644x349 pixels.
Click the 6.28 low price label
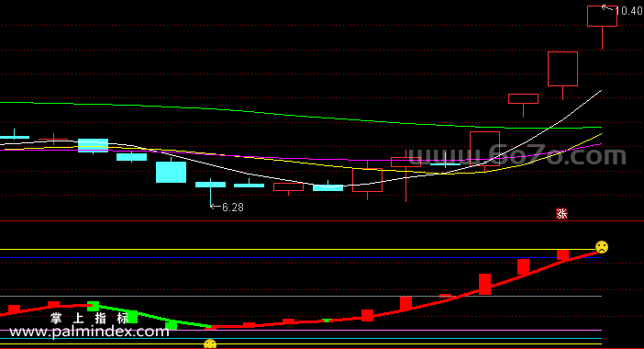(233, 208)
